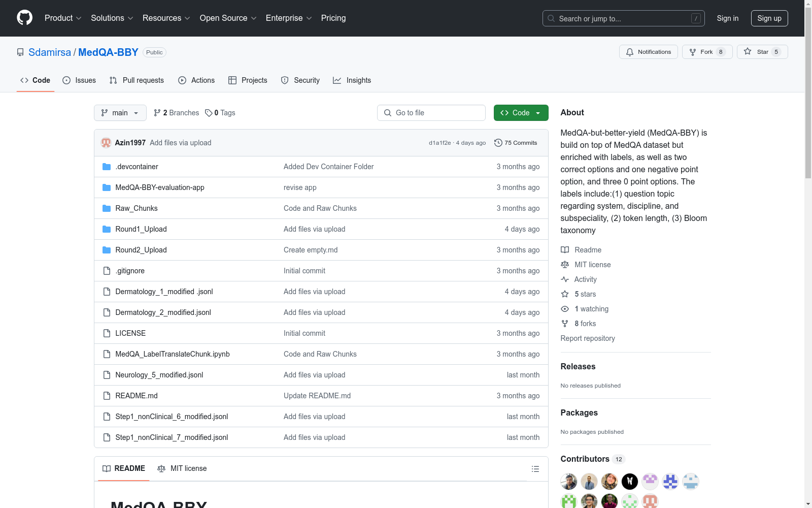Switch to the Issues tab
The image size is (812, 508).
pos(79,80)
